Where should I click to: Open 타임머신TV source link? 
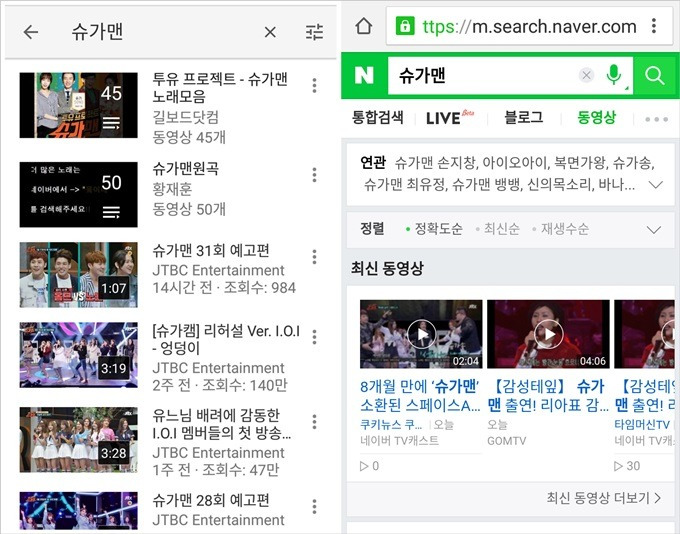[642, 424]
